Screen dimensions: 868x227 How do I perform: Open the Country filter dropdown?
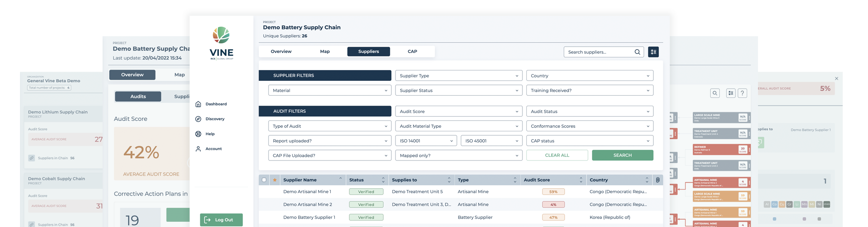[589, 76]
